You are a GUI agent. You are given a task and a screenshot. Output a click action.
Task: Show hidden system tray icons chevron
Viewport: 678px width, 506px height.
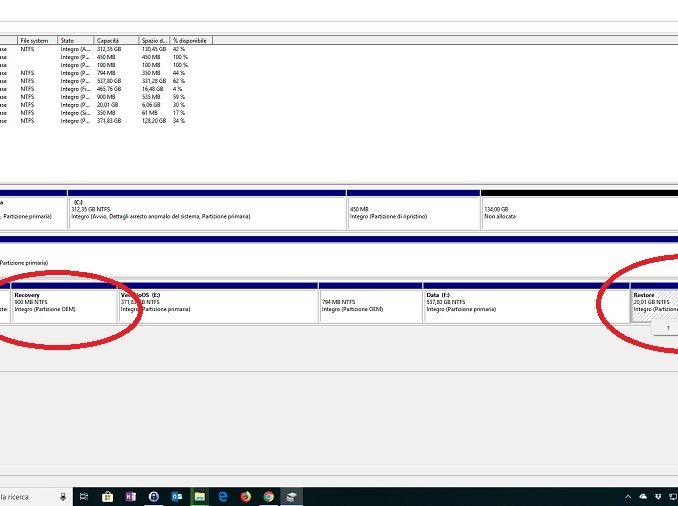pos(628,497)
